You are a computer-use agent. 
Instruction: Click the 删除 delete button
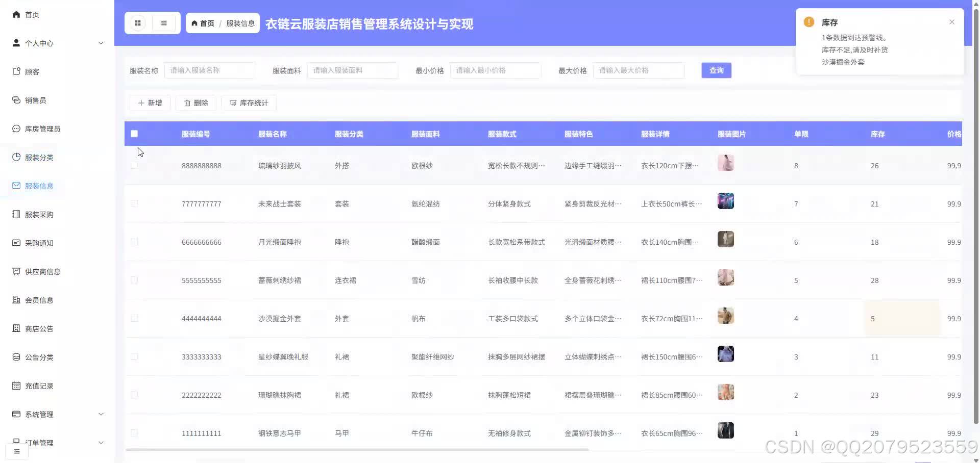196,103
